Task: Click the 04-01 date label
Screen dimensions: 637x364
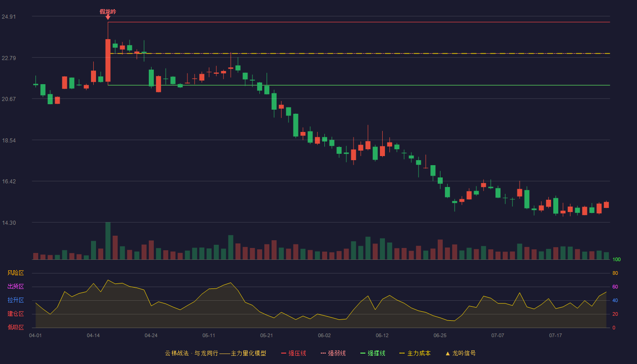Action: tap(35, 335)
